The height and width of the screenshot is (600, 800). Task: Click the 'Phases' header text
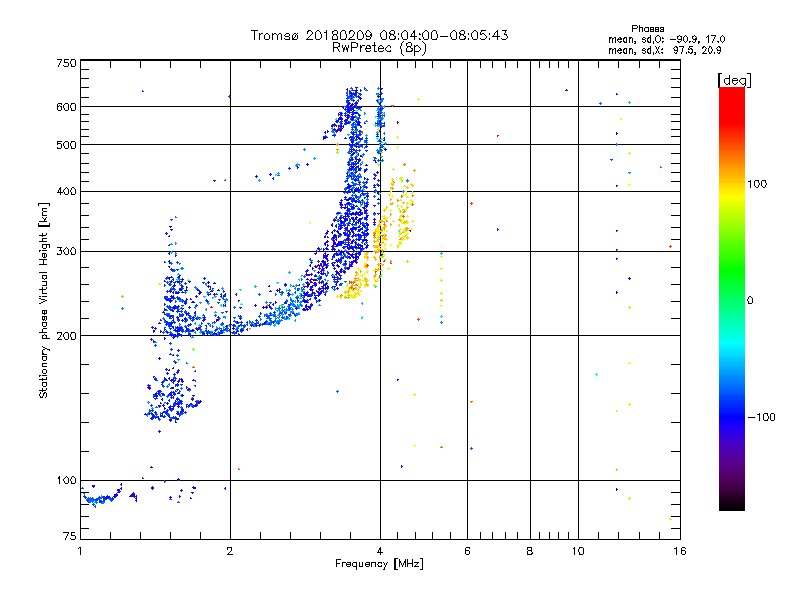647,29
